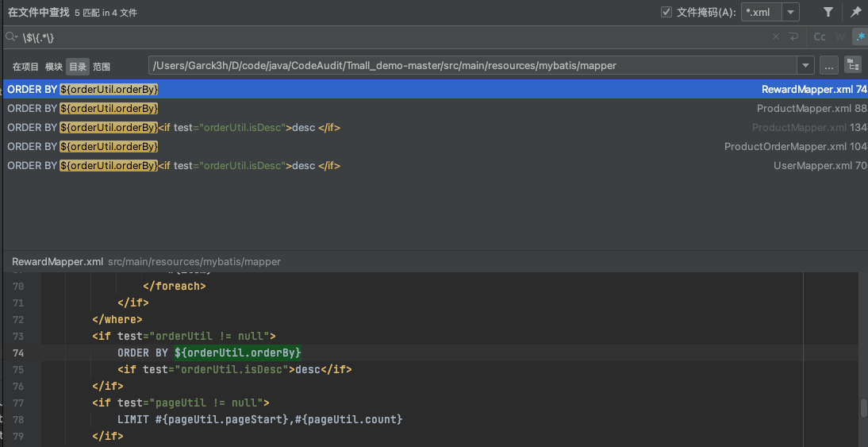The height and width of the screenshot is (447, 868).
Task: Select the Scope tab
Action: coord(102,67)
